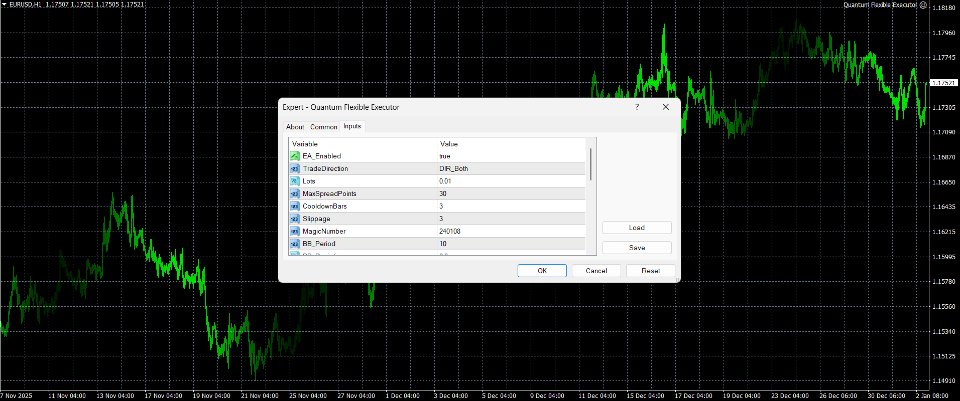Click the help question mark in dialog title
Viewport: 960px width, 401px height.
pos(637,107)
